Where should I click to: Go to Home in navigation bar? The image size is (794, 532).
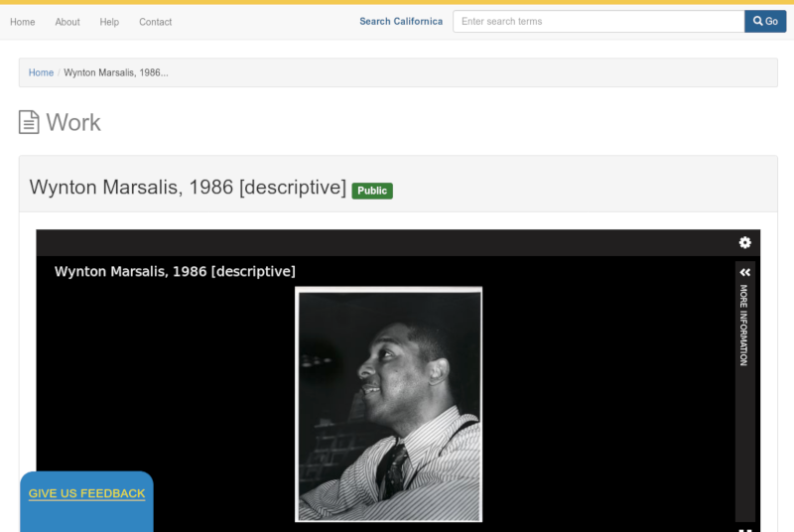point(22,22)
